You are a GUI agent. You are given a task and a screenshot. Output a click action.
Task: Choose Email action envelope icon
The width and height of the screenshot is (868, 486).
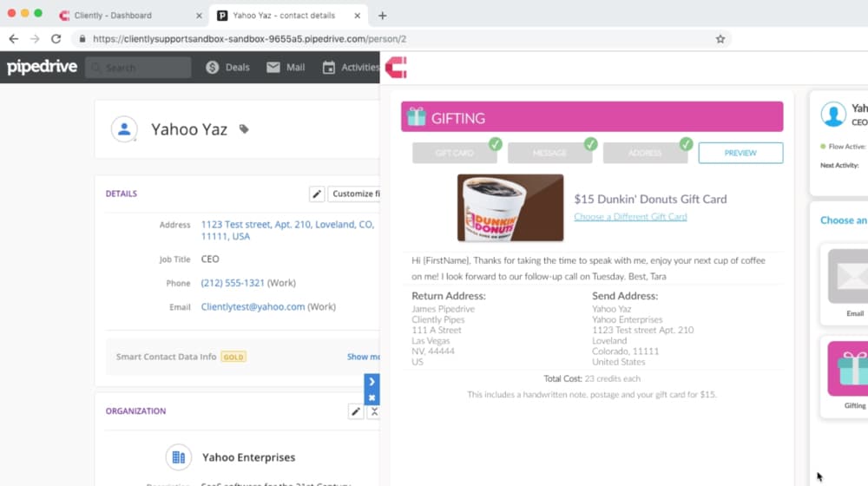pos(849,276)
